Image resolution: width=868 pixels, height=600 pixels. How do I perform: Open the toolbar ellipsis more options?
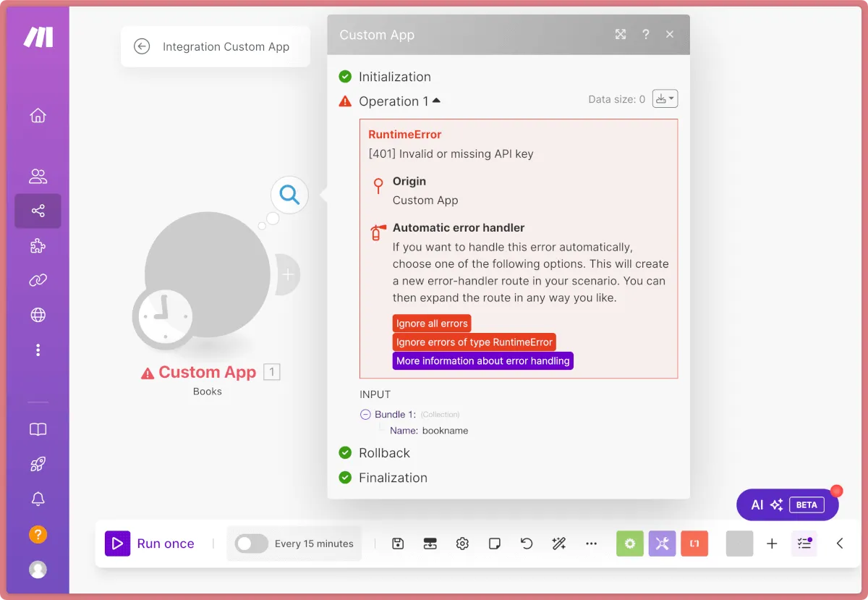click(592, 544)
